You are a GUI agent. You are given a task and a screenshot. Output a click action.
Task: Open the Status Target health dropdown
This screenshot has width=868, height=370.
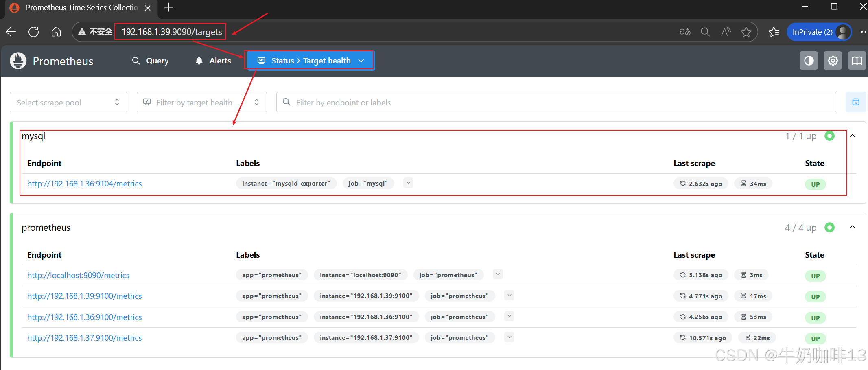click(x=310, y=61)
